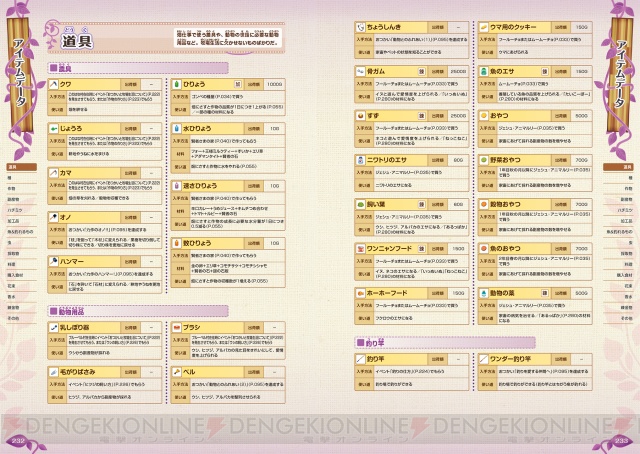Viewport: 640px width, 454px height.
Task: Click the cookie icon beside ウマ用のクッキー
Action: pyautogui.click(x=484, y=27)
